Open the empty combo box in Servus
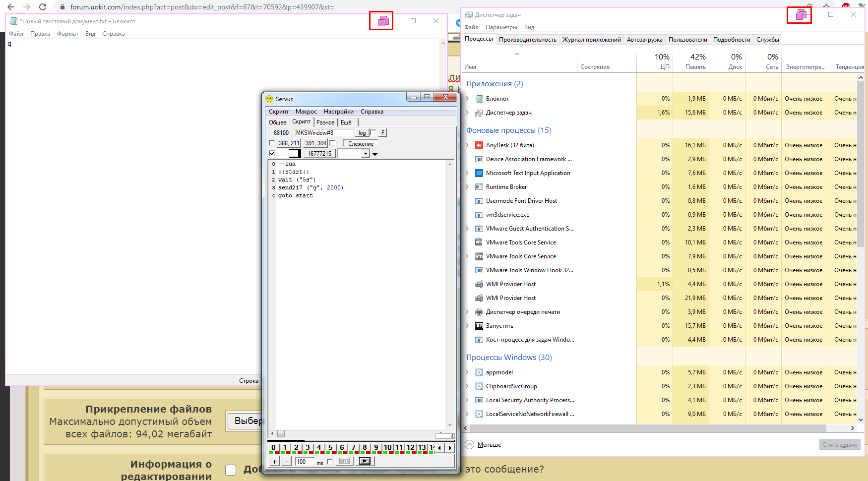 (x=354, y=154)
